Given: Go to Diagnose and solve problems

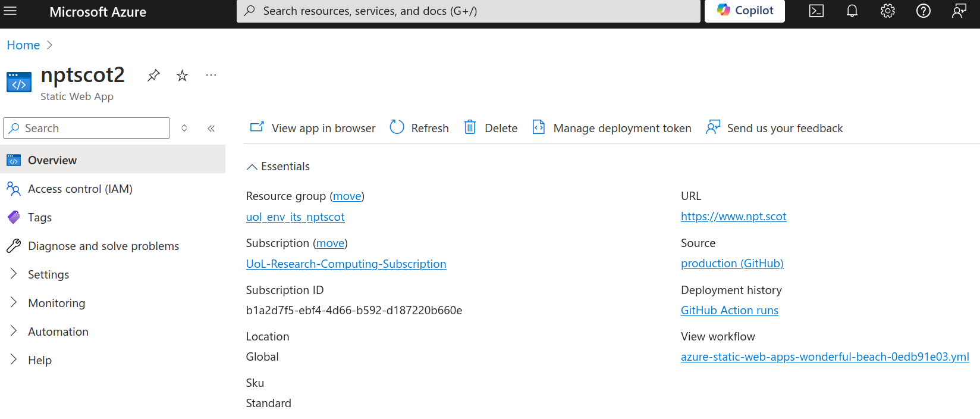Looking at the screenshot, I should click(103, 246).
